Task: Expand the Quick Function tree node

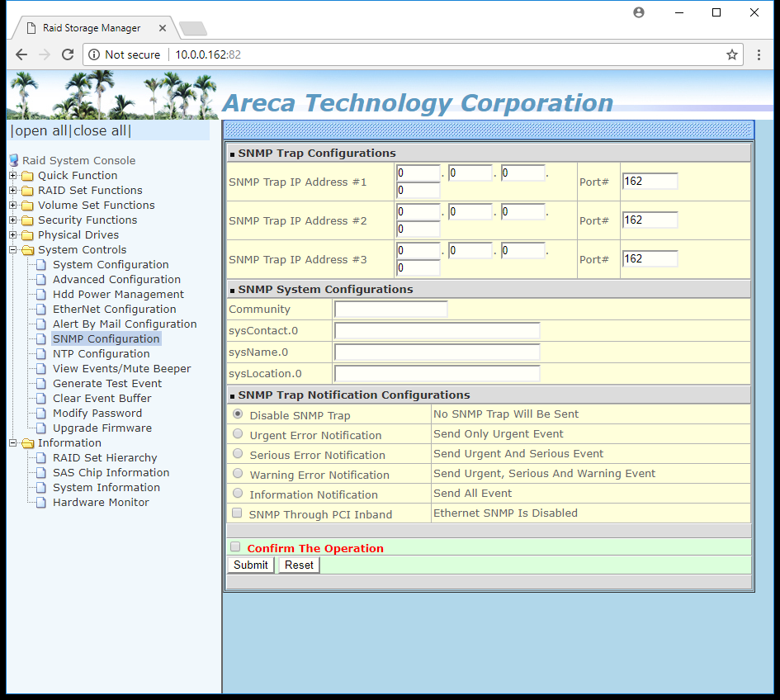Action: (13, 176)
